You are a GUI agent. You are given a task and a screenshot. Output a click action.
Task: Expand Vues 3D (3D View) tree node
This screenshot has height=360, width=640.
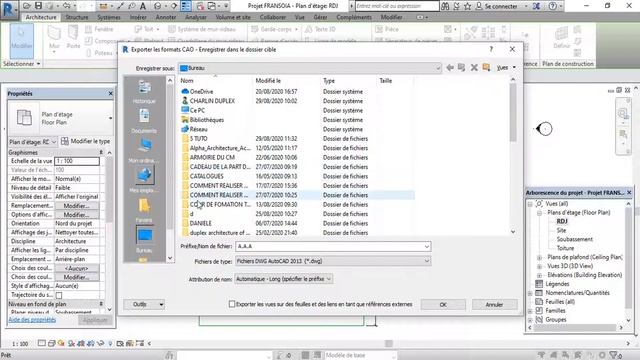539,266
